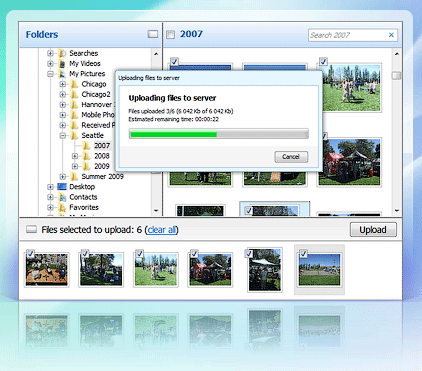This screenshot has width=422, height=371.
Task: Select the Summer 2009 folder
Action: pyautogui.click(x=102, y=176)
